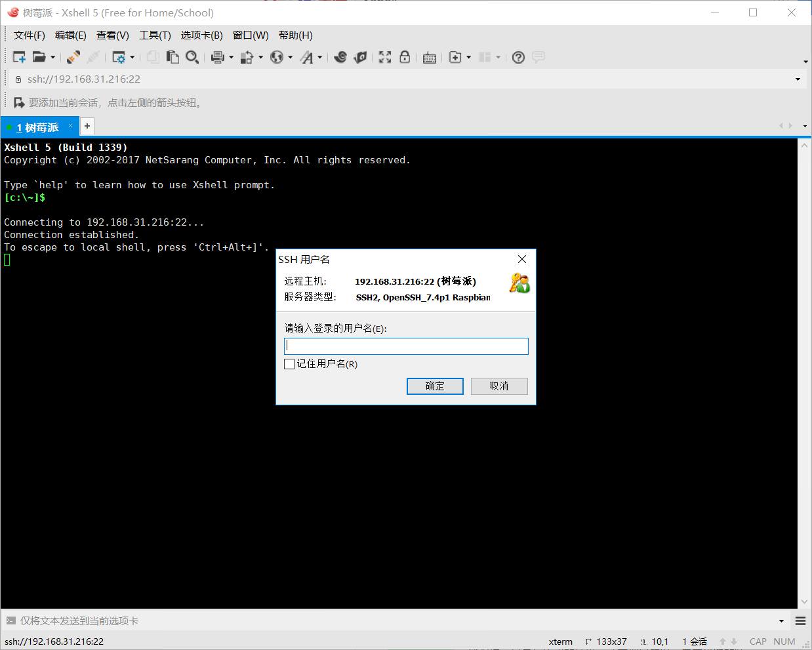The width and height of the screenshot is (812, 650).
Task: Click the toolbar overflow arrow at far right
Action: tap(805, 62)
